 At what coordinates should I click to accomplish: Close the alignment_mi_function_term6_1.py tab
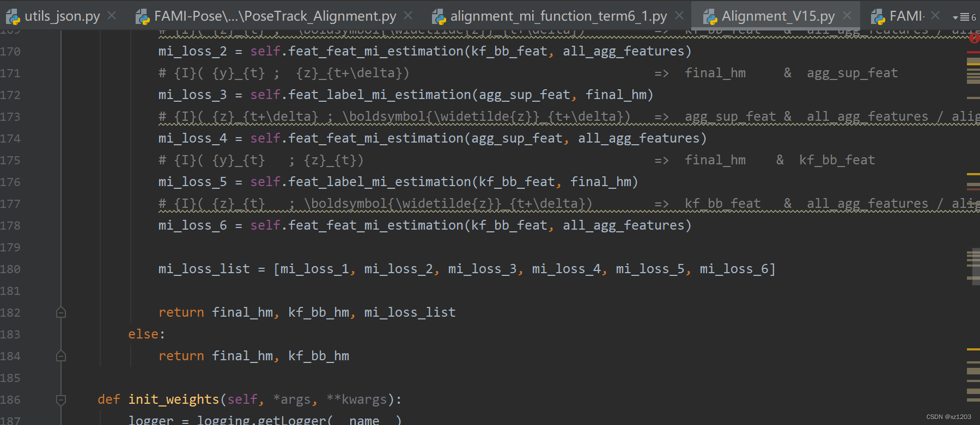[679, 16]
